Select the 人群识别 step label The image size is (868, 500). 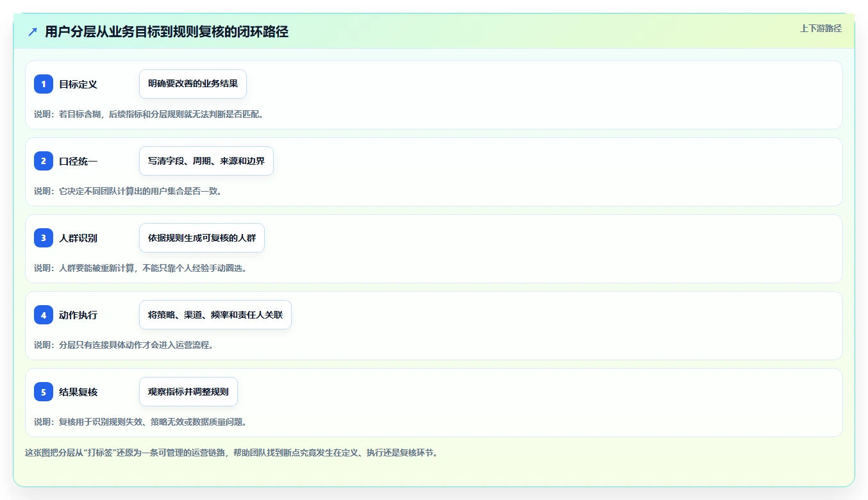[x=78, y=238]
